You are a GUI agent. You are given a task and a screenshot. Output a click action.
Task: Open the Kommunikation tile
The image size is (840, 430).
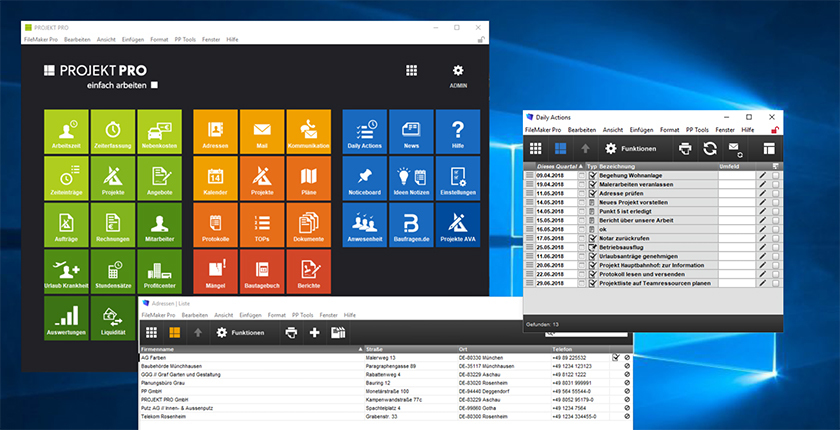tap(309, 132)
